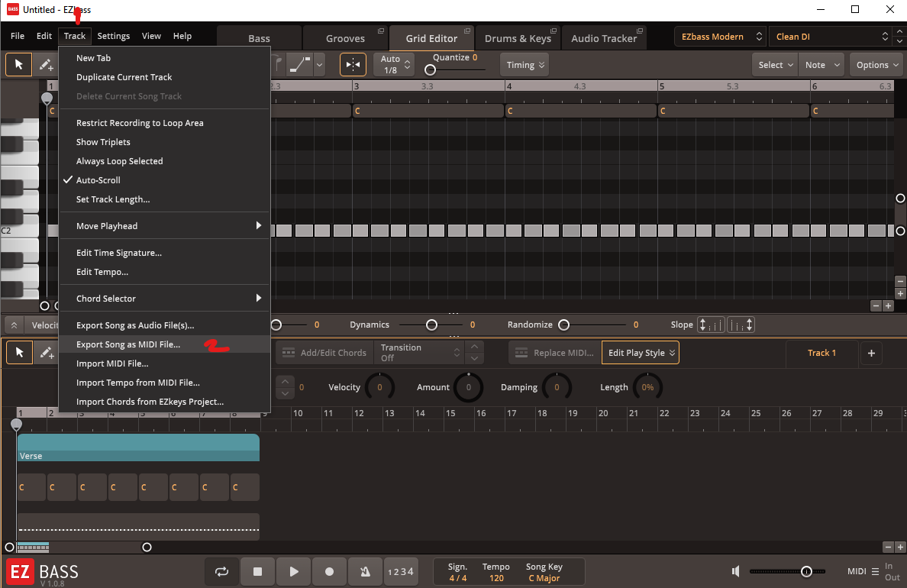Viewport: 907px width, 588px height.
Task: Open the Select dropdown
Action: click(x=775, y=65)
